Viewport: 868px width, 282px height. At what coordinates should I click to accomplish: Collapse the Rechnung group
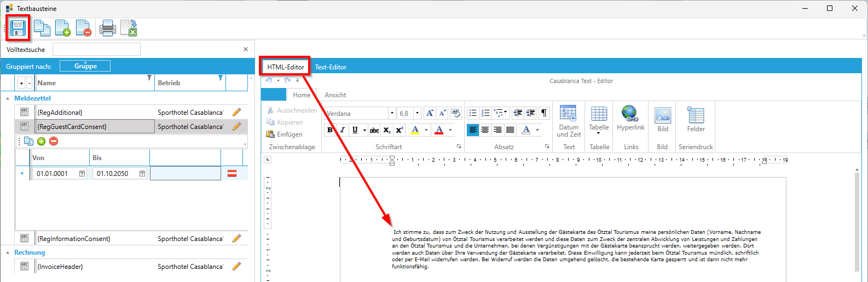pos(8,252)
